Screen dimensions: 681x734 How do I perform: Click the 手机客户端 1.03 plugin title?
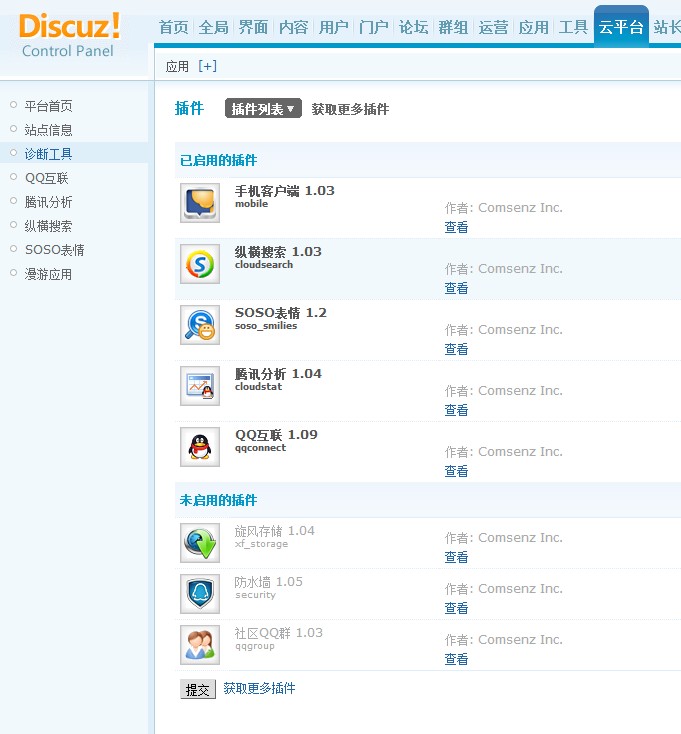[285, 191]
